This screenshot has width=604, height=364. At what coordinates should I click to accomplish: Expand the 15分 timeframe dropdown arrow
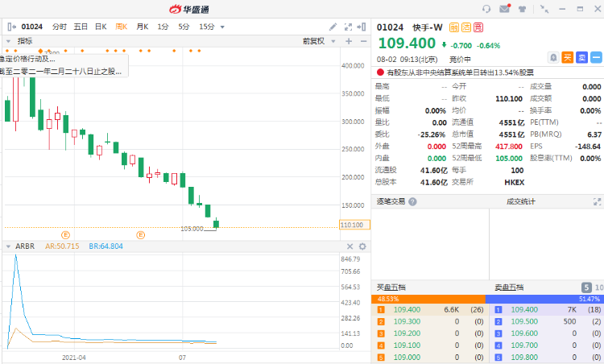click(222, 27)
